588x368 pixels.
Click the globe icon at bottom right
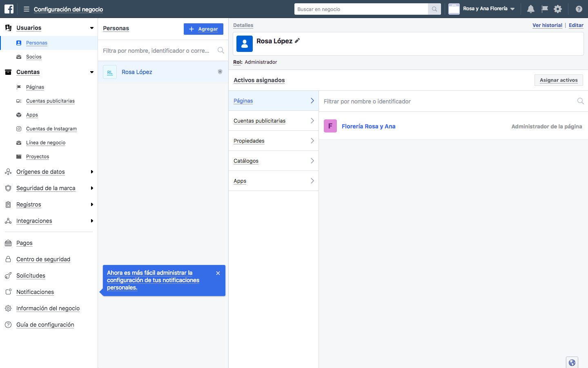coord(572,363)
